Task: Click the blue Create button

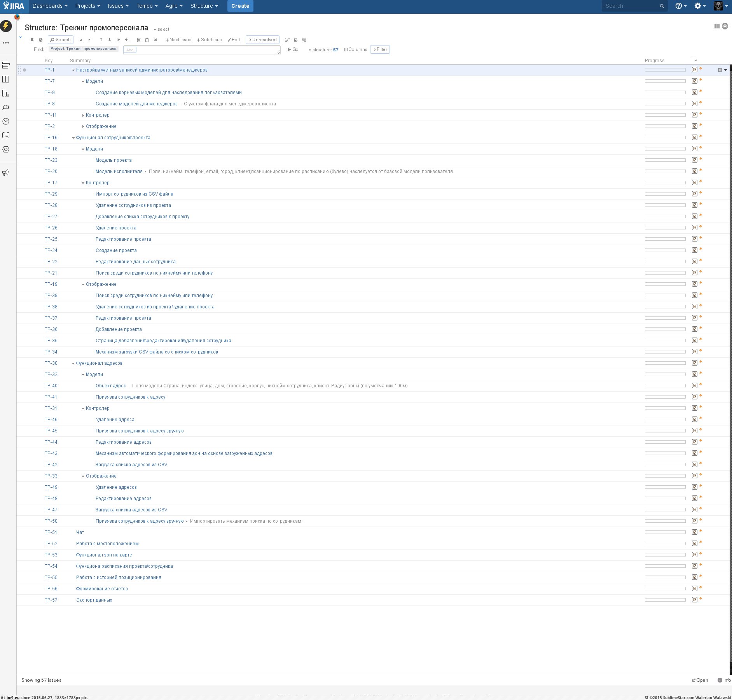Action: click(x=240, y=6)
